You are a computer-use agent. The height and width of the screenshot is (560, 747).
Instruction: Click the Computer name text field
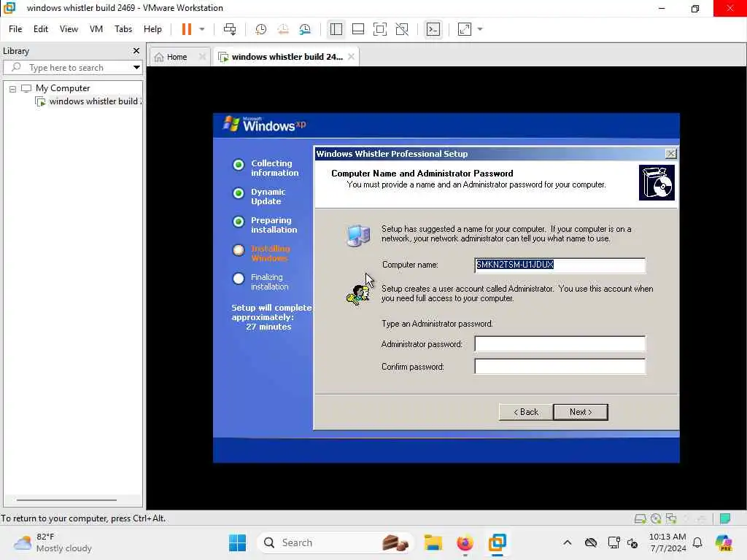click(560, 265)
